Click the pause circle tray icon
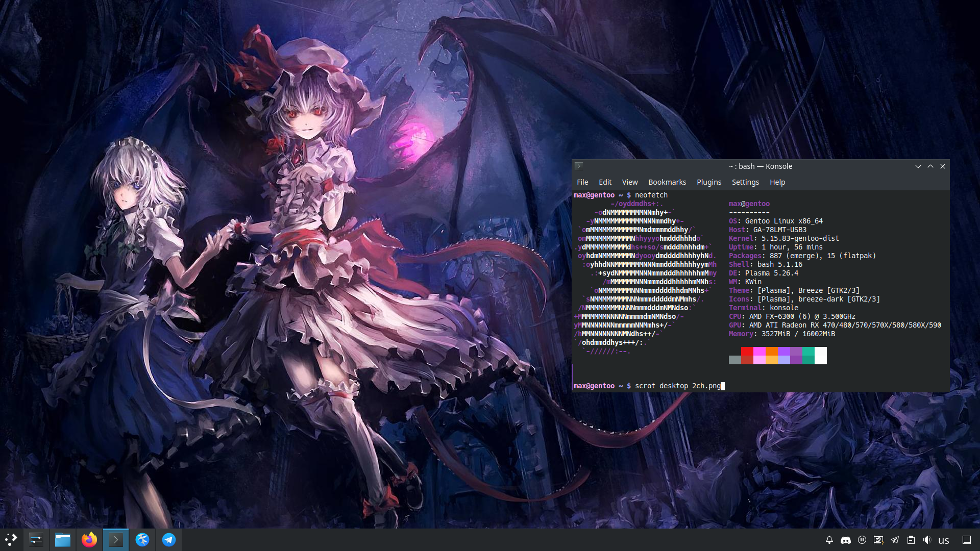The width and height of the screenshot is (980, 551). tap(862, 540)
